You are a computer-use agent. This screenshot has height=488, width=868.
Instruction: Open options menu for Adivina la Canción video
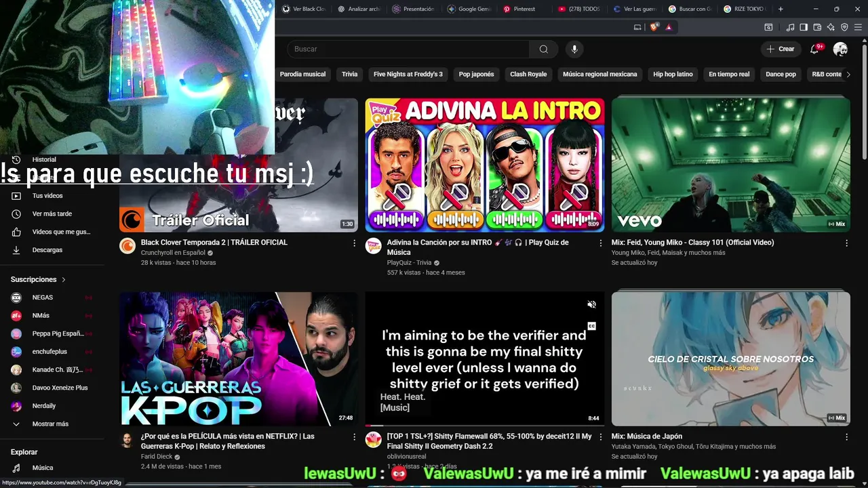tap(600, 243)
